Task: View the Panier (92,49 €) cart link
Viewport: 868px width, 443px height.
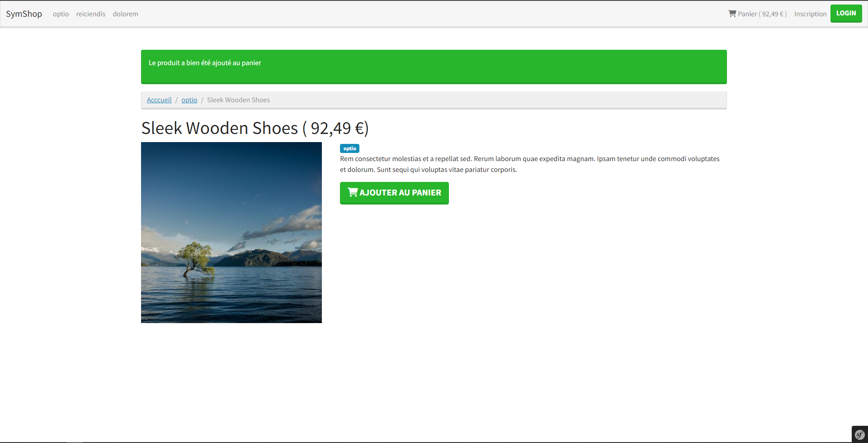Action: coord(762,14)
